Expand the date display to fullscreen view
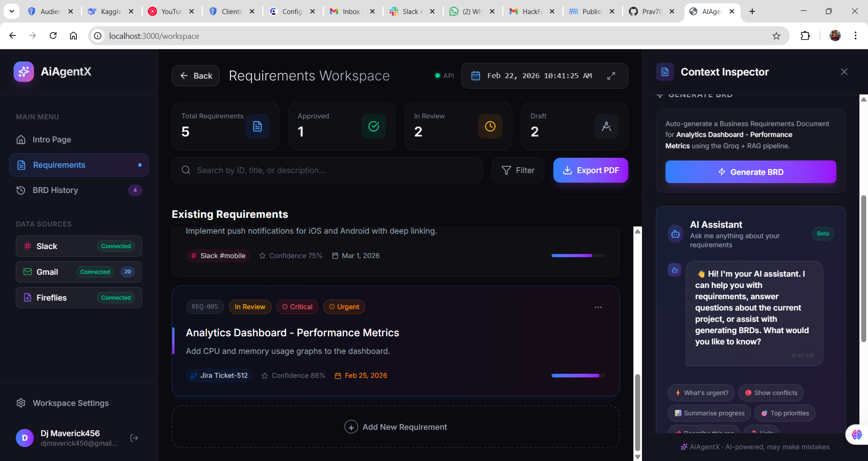 [x=612, y=75]
